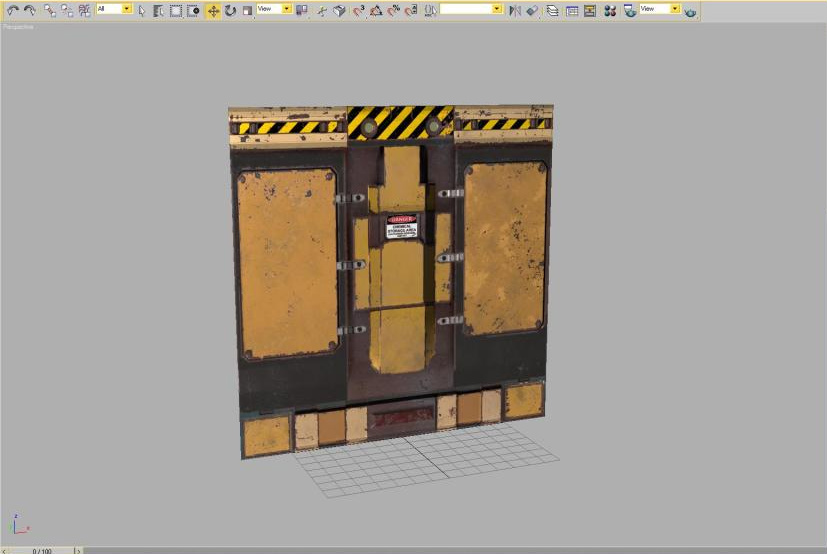The height and width of the screenshot is (554, 827).
Task: Activate the Select and Move tool
Action: [213, 10]
